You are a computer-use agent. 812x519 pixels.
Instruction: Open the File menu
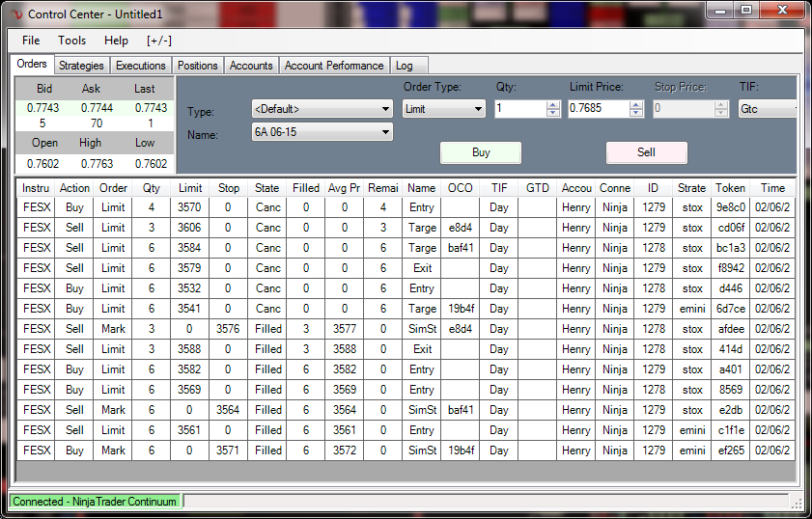pos(31,41)
